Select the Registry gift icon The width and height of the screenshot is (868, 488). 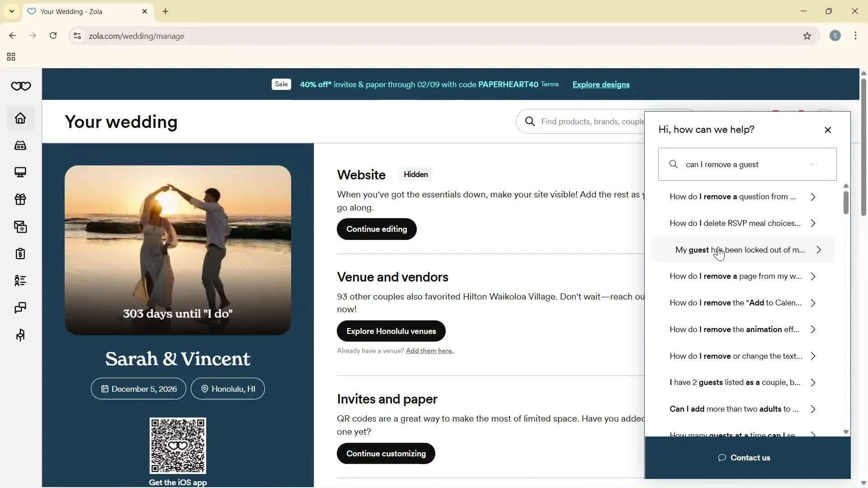click(20, 199)
